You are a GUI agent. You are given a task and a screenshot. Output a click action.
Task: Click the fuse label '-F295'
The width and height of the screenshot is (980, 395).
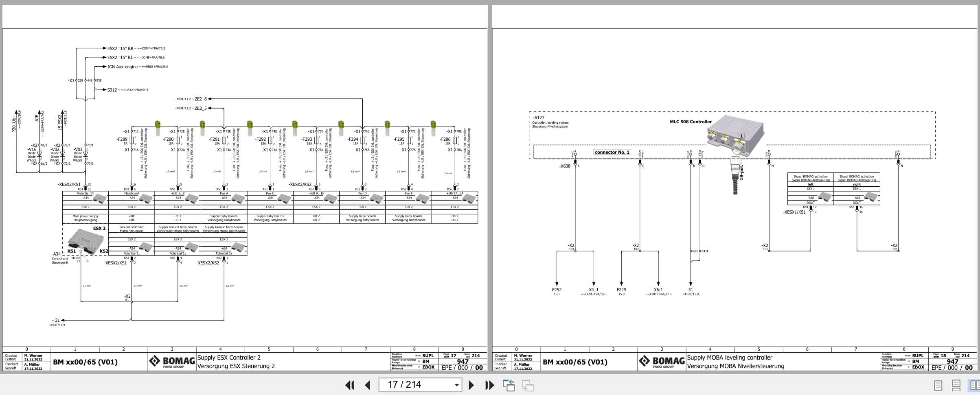pos(399,139)
